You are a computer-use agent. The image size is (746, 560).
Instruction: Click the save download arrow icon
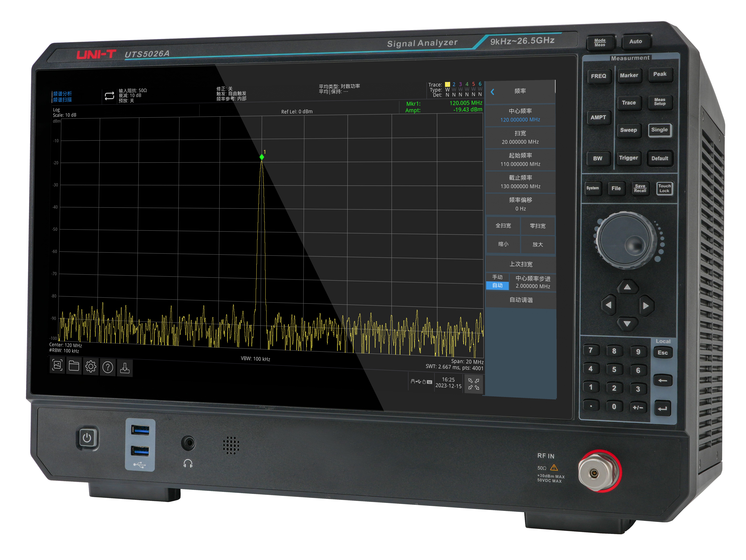(x=125, y=368)
